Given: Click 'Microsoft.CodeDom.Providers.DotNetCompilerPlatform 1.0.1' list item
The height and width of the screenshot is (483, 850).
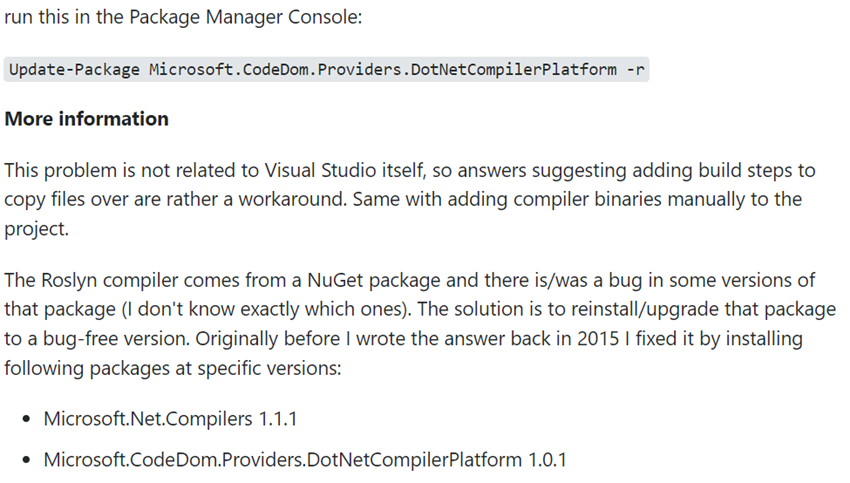Looking at the screenshot, I should pos(305,460).
